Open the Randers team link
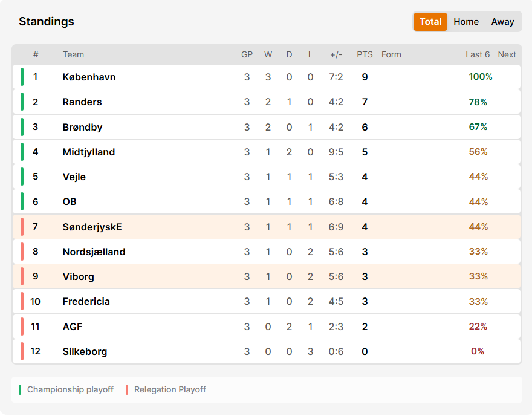This screenshot has height=416, width=532. 82,102
